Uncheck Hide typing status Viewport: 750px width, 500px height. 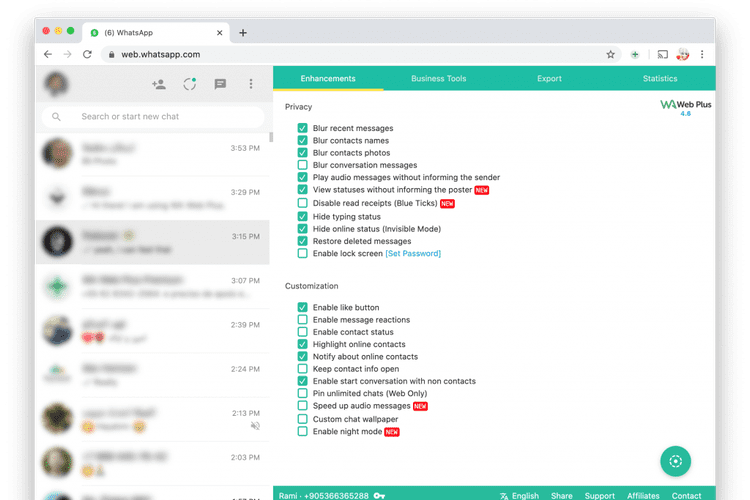pyautogui.click(x=302, y=216)
